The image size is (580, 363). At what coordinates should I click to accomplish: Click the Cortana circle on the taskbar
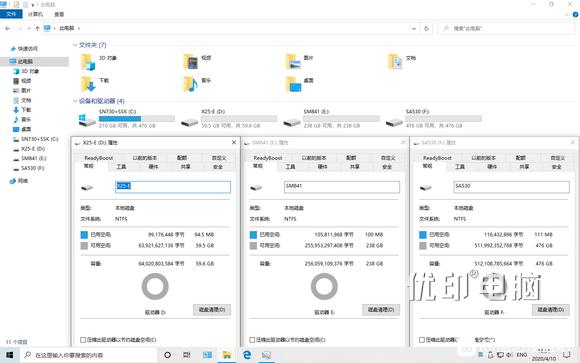[x=167, y=355]
